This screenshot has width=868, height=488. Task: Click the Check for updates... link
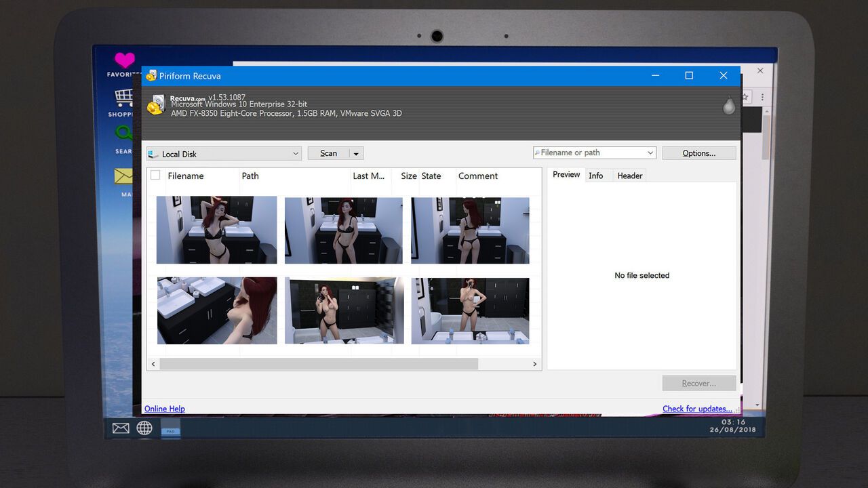point(698,409)
